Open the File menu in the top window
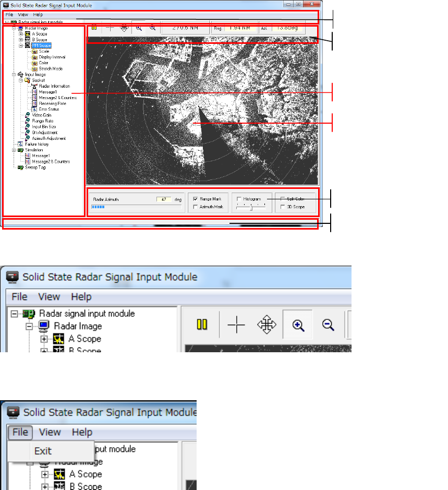Viewport: 448px width, 490px height. pyautogui.click(x=9, y=15)
